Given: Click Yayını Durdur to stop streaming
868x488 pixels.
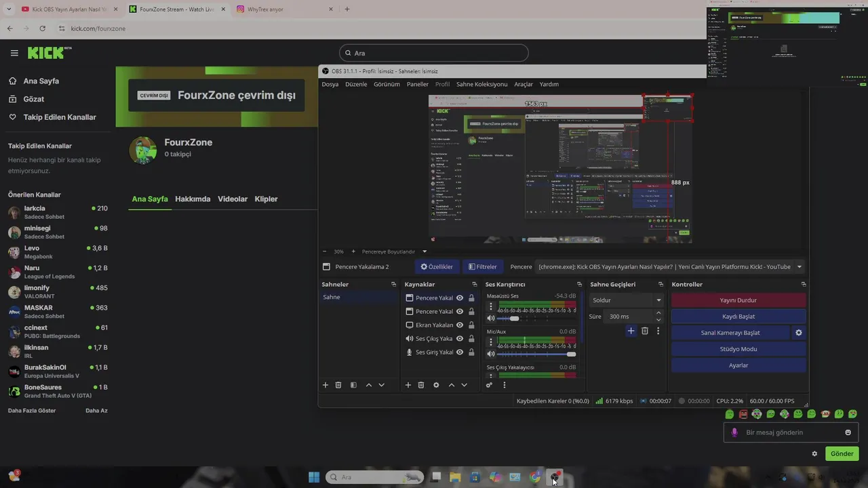Looking at the screenshot, I should click(x=738, y=300).
